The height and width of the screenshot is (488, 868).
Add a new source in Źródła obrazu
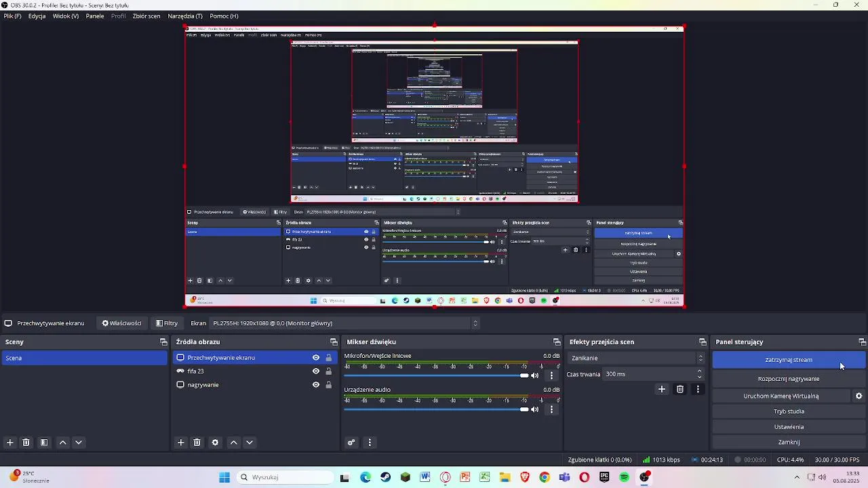pos(181,443)
